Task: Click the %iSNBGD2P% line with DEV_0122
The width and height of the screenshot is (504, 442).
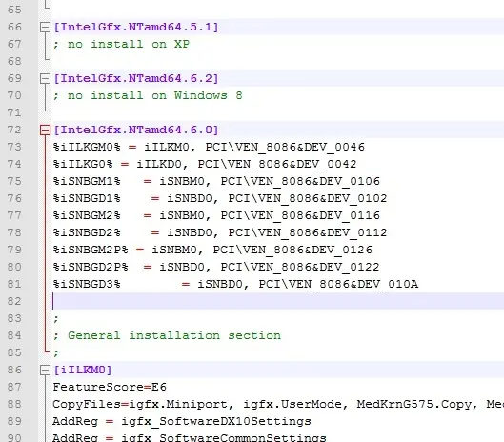Action: pyautogui.click(x=216, y=267)
